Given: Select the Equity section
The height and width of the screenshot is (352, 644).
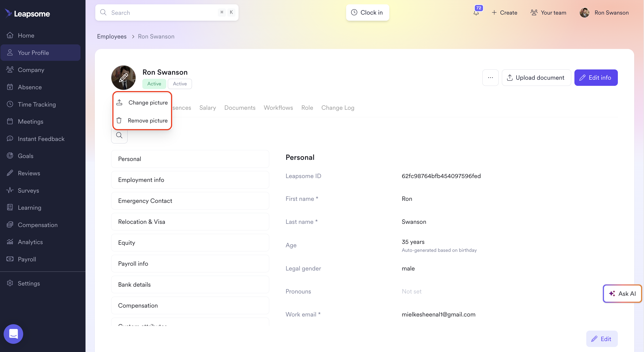Looking at the screenshot, I should pos(190,242).
